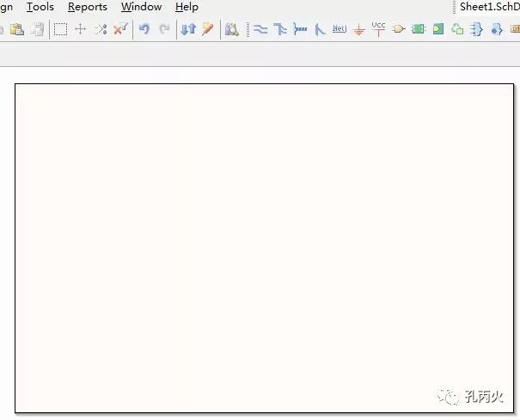The height and width of the screenshot is (420, 520).
Task: Click the Place Part icon
Action: 398,29
